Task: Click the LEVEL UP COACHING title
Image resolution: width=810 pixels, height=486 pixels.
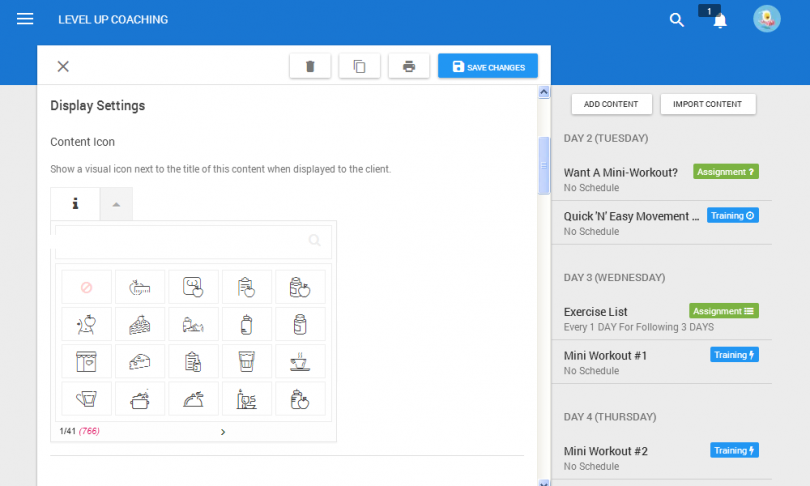Action: pyautogui.click(x=113, y=20)
